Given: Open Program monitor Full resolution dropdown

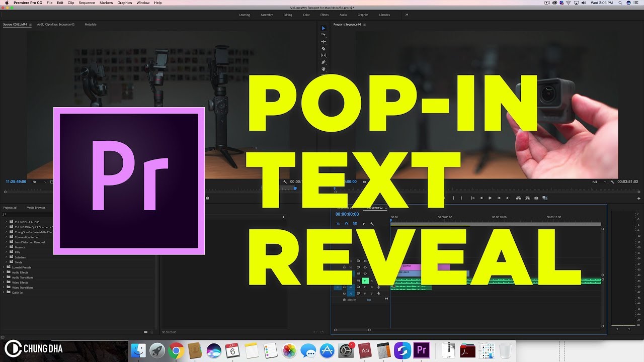Looking at the screenshot, I should [599, 182].
